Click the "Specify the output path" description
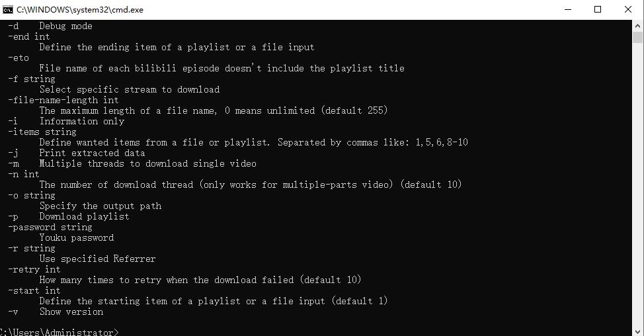 click(101, 206)
